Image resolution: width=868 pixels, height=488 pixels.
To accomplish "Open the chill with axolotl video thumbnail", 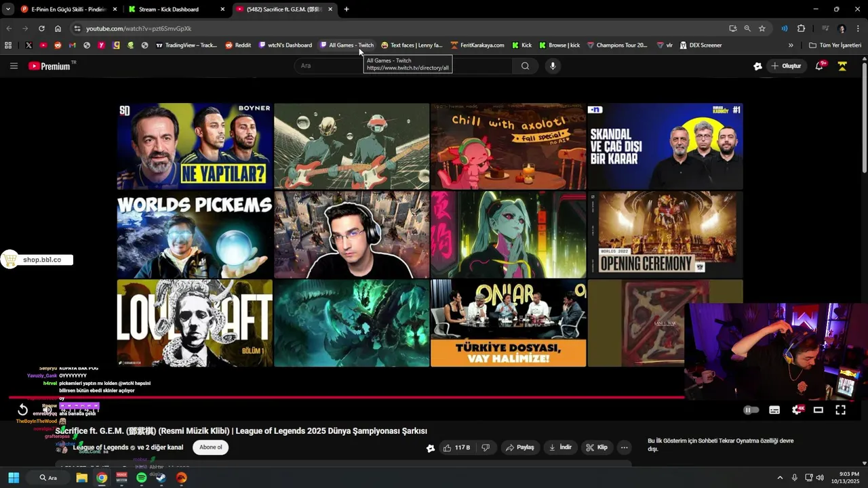I will point(508,146).
